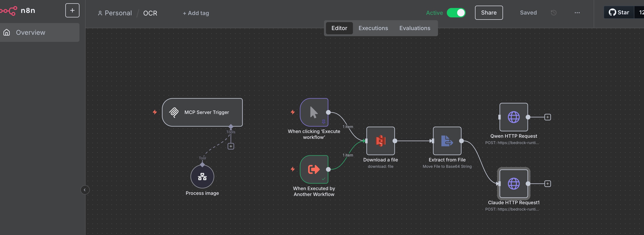Click the GitHub Star button
644x235 pixels.
[x=619, y=12]
